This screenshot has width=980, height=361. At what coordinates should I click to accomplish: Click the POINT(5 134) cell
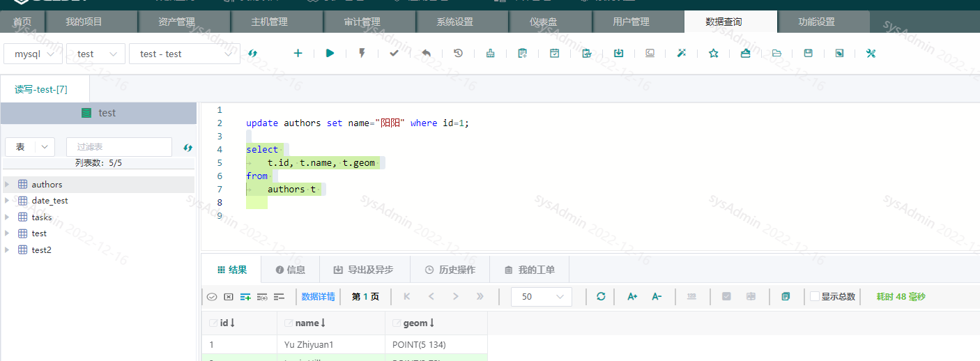point(436,344)
